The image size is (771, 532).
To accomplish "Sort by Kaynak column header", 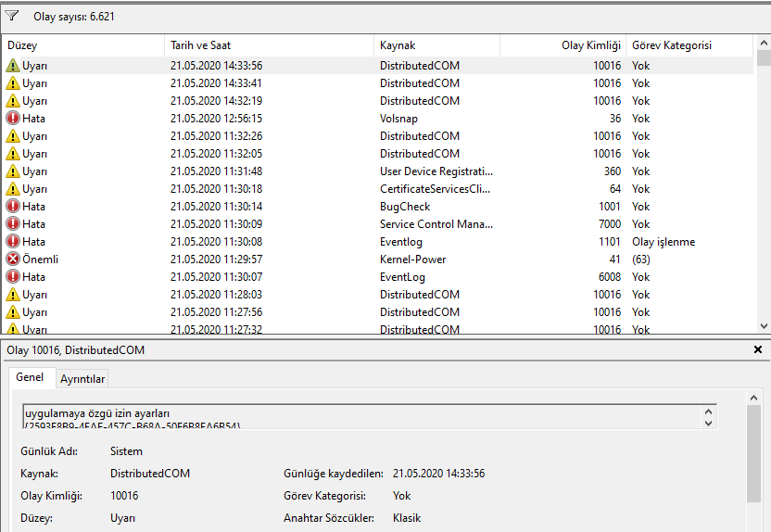I will tap(436, 45).
